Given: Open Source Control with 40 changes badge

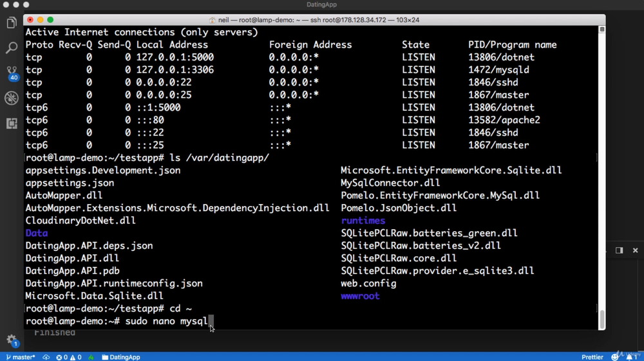Looking at the screenshot, I should [12, 73].
